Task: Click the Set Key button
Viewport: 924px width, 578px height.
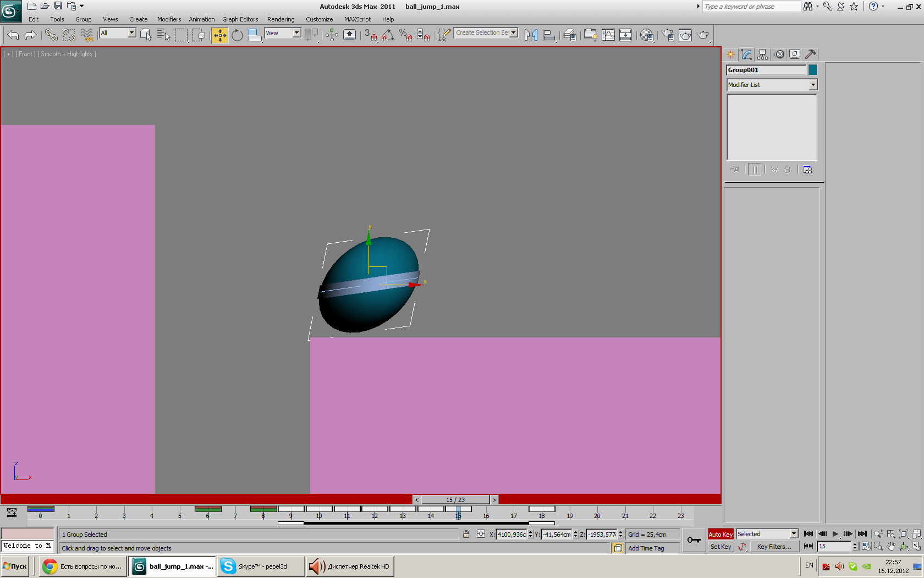Action: [720, 547]
